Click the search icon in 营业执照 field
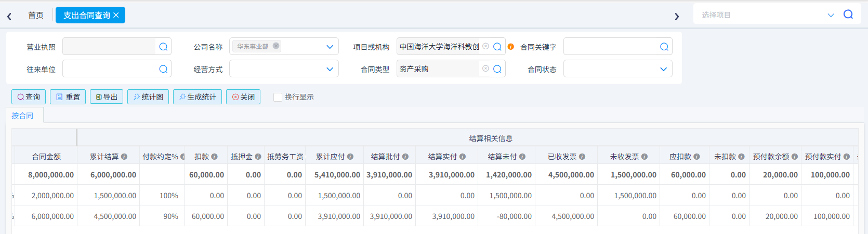Viewport: 868px width, 234px height. (x=163, y=47)
